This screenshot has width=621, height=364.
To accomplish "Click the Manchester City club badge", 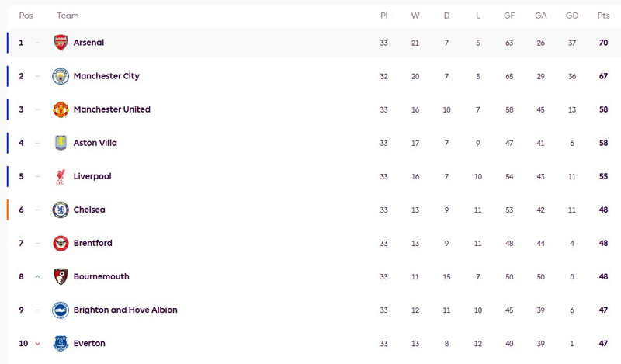I will pyautogui.click(x=61, y=76).
